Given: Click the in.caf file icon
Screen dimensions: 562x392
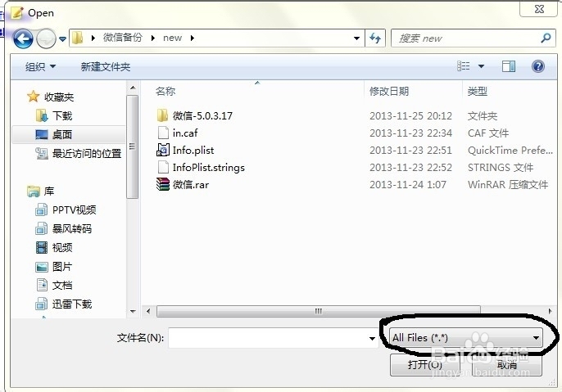Looking at the screenshot, I should pos(163,133).
